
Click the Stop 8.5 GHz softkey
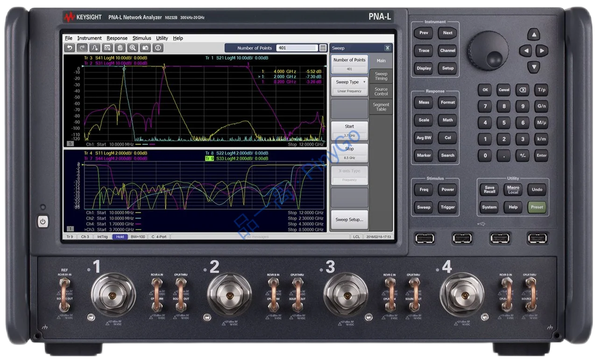[x=349, y=153]
